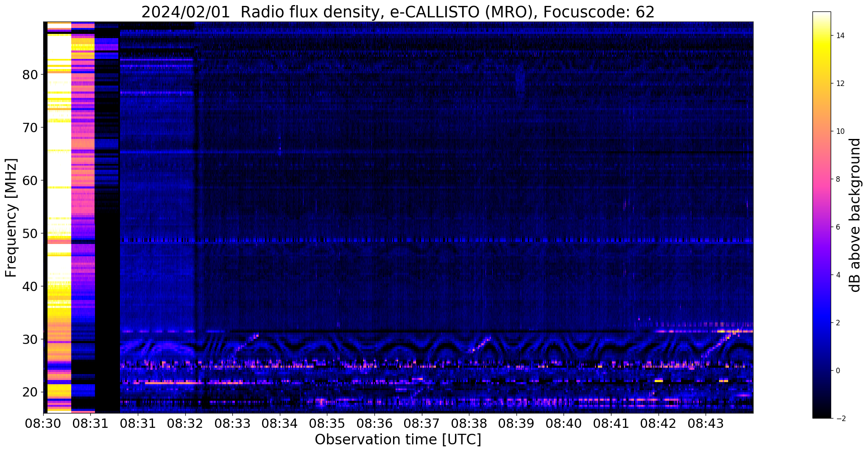Click the frequency axis tick label 30
The image size is (868, 452).
click(31, 339)
